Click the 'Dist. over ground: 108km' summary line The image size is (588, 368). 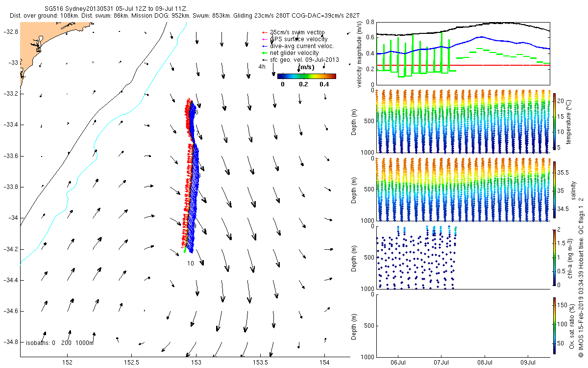[184, 16]
